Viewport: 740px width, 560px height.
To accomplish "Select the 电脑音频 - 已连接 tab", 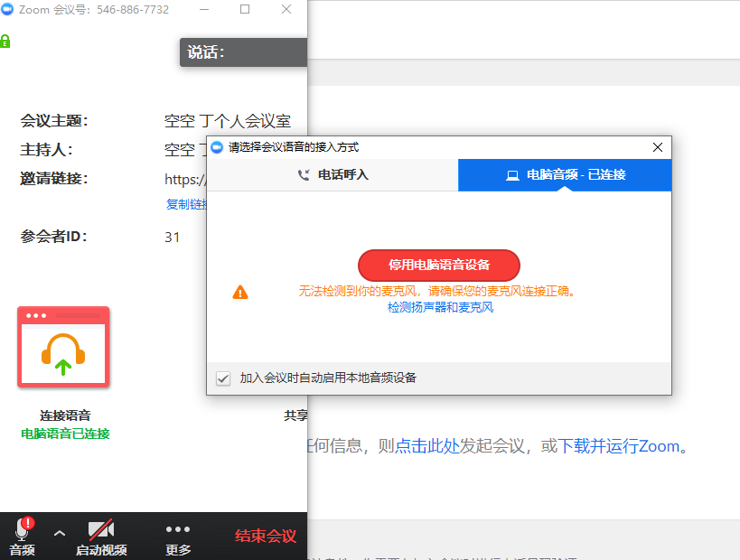I will click(565, 175).
